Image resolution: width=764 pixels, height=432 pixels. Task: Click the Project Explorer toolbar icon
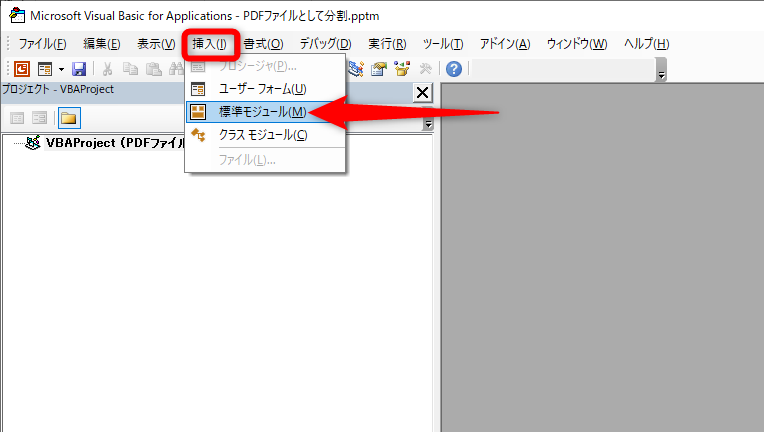356,69
